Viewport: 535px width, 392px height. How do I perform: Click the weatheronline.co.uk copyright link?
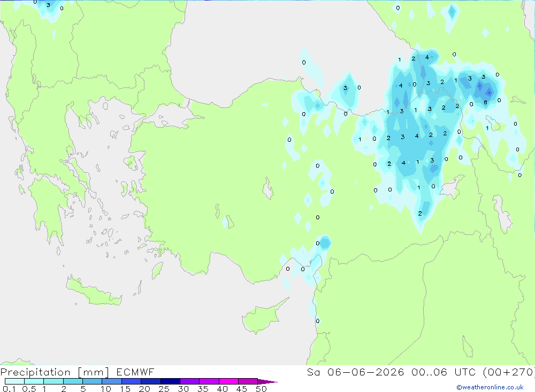(x=490, y=387)
